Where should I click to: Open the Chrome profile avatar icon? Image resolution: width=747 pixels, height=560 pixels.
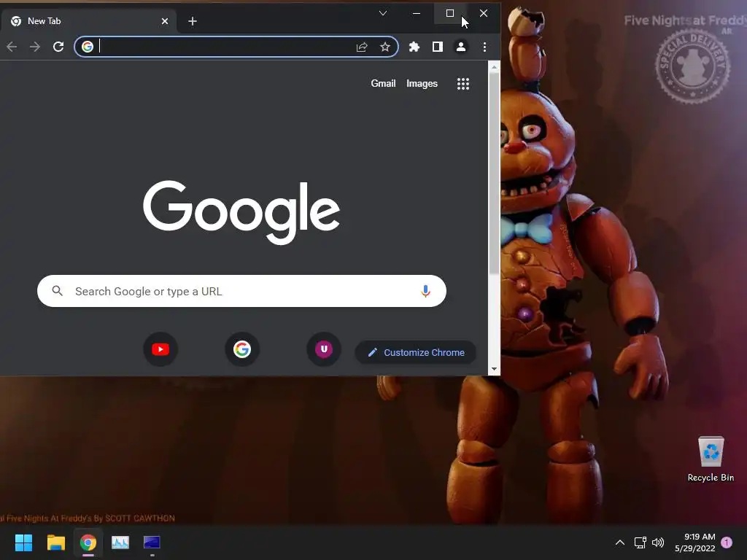tap(461, 47)
